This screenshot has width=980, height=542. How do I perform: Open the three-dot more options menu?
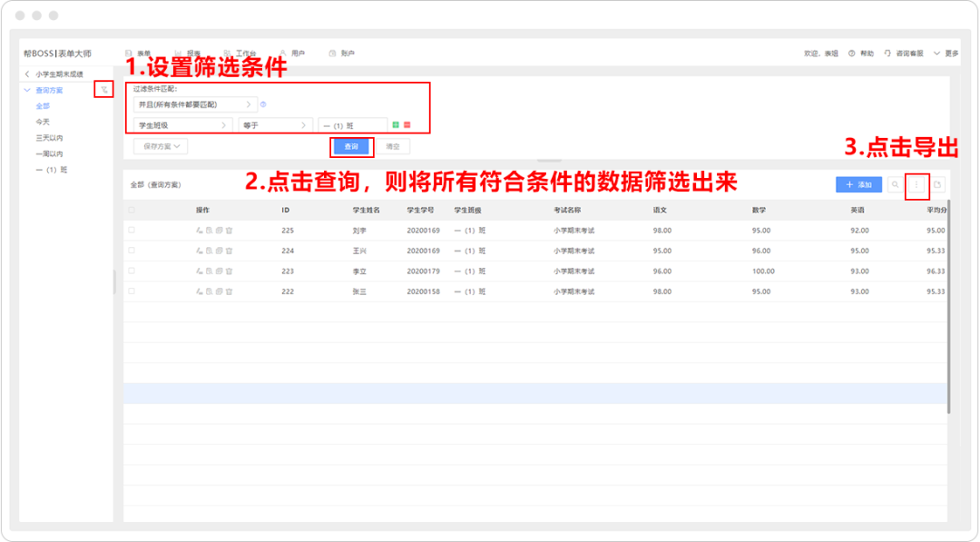(x=916, y=184)
